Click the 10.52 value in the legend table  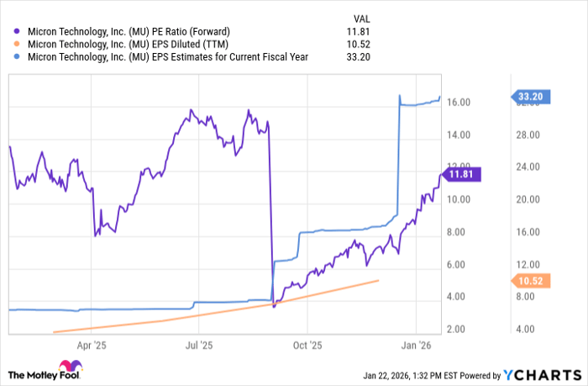pyautogui.click(x=358, y=45)
